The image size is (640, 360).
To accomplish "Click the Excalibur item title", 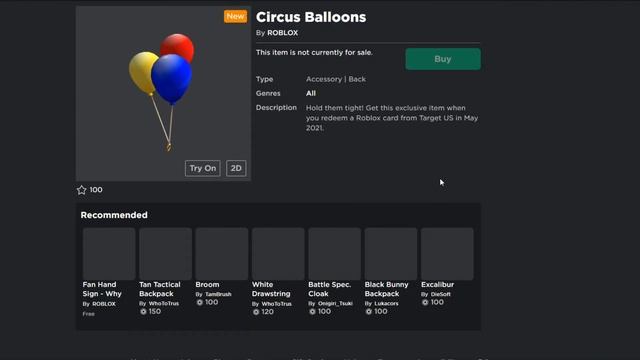I will pyautogui.click(x=438, y=284).
